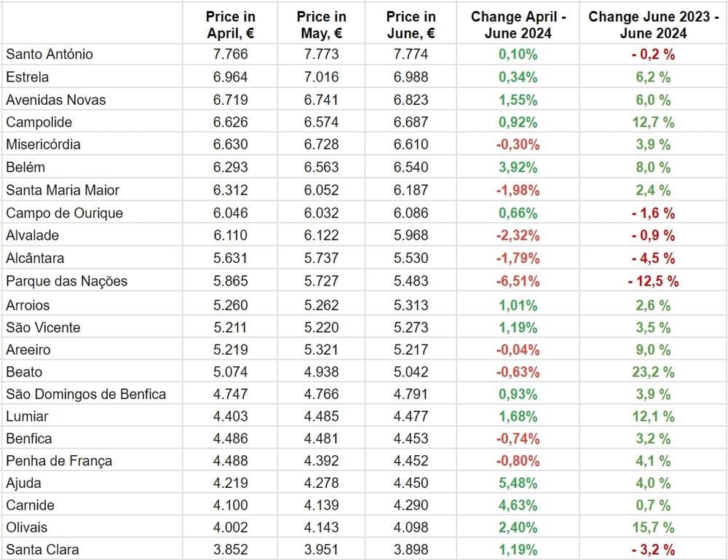The image size is (728, 560).
Task: Select Lumiar's April price 4.403
Action: point(231,416)
